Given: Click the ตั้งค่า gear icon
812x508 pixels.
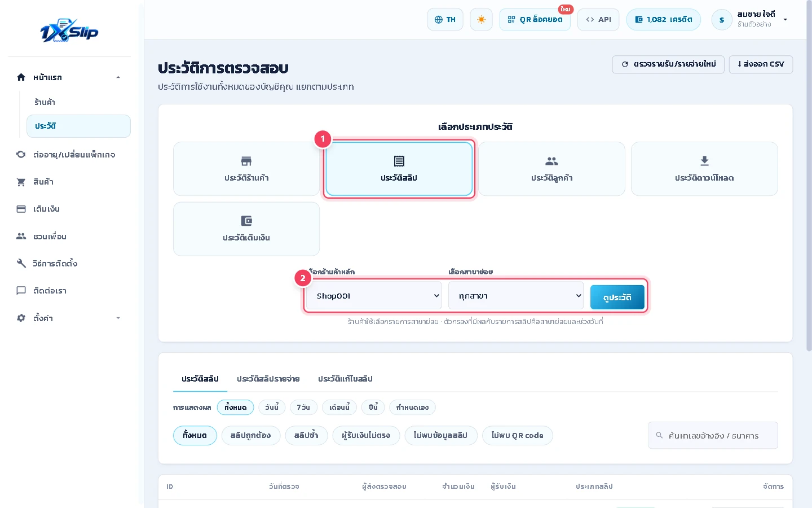Looking at the screenshot, I should point(21,318).
